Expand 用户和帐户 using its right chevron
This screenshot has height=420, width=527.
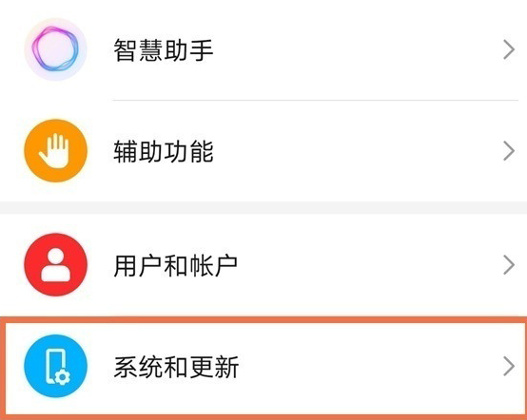pos(509,265)
